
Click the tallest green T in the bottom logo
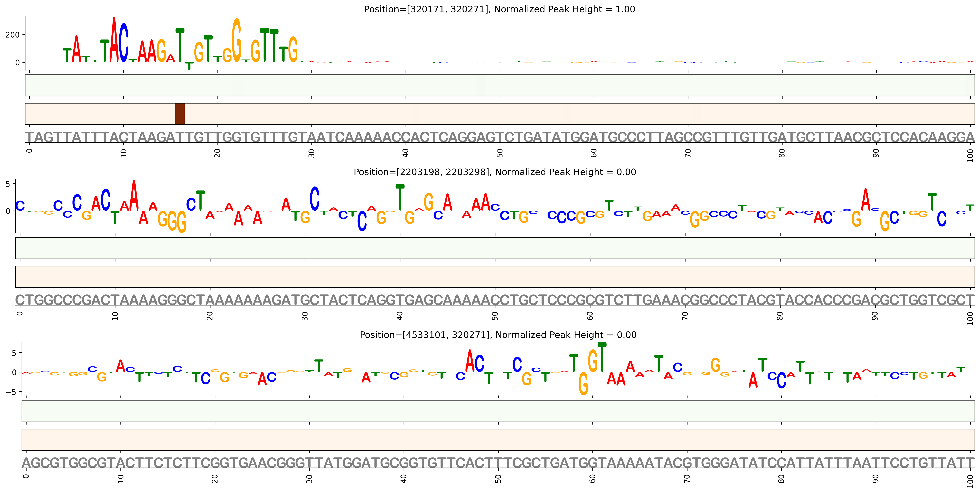pyautogui.click(x=602, y=357)
